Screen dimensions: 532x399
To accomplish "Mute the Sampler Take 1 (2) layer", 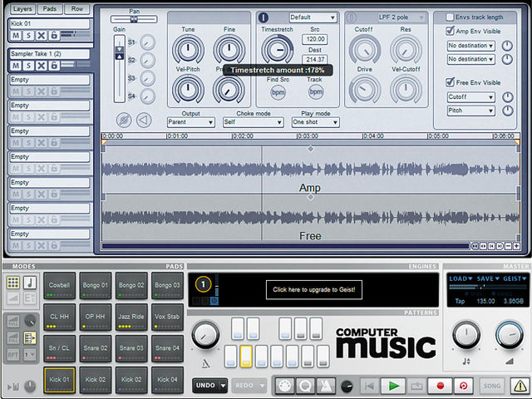I will (x=16, y=65).
